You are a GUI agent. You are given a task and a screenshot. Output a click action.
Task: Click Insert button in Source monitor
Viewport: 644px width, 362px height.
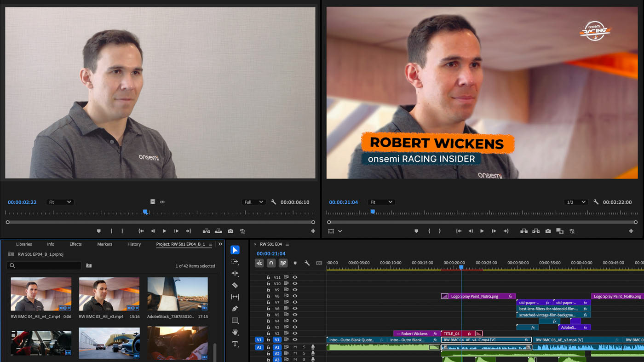[206, 231]
